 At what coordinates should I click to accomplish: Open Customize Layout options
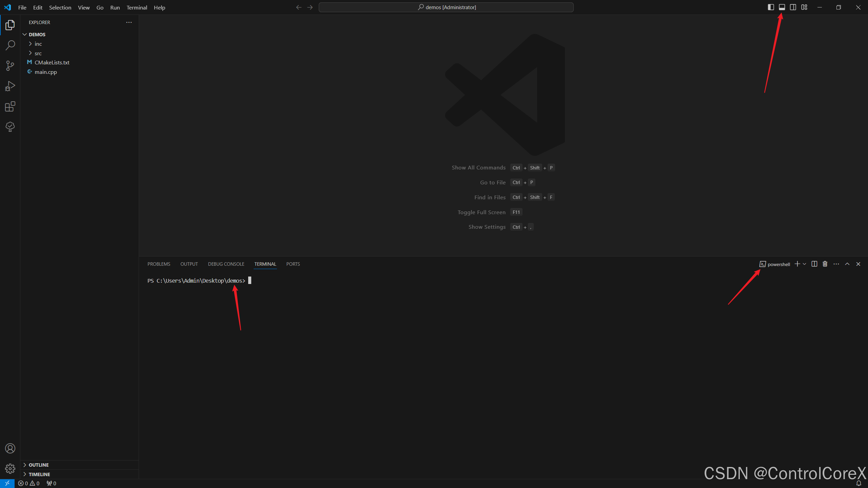[x=804, y=7]
